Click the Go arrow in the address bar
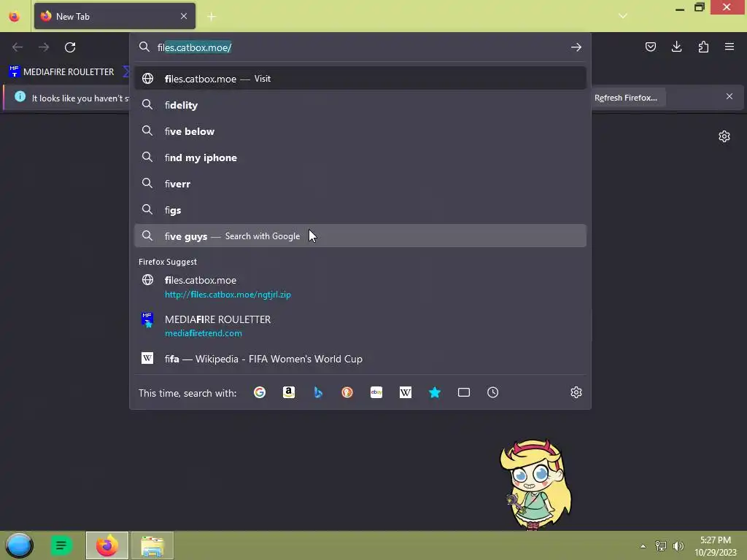This screenshot has width=747, height=560. (x=576, y=47)
